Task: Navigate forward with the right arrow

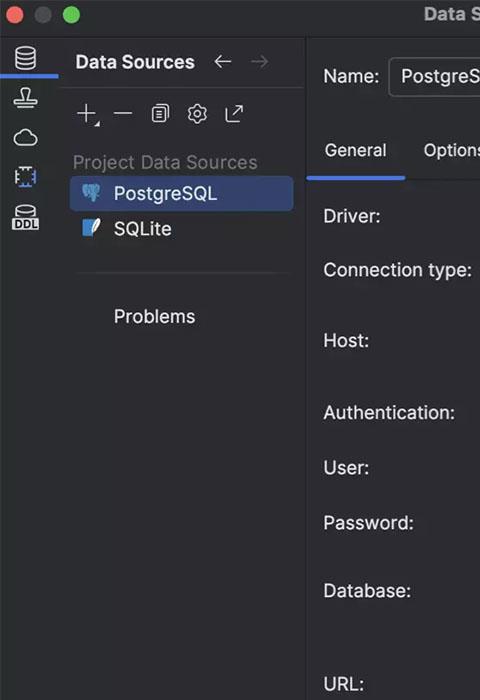Action: click(x=259, y=62)
